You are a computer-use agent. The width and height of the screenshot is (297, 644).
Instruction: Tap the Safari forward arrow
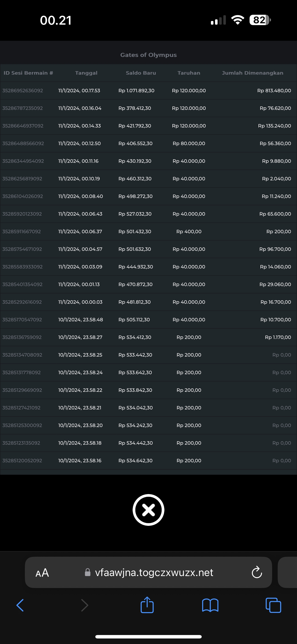85,605
